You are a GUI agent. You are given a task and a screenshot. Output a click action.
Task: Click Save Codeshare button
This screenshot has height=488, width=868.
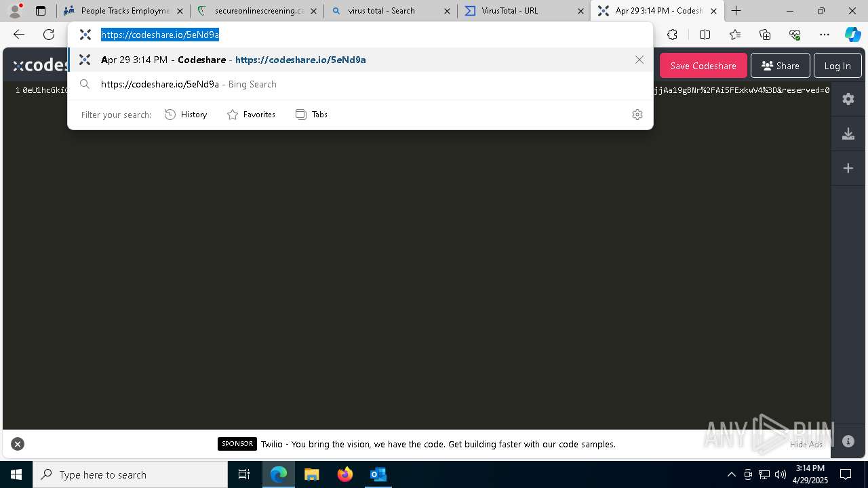tap(703, 66)
